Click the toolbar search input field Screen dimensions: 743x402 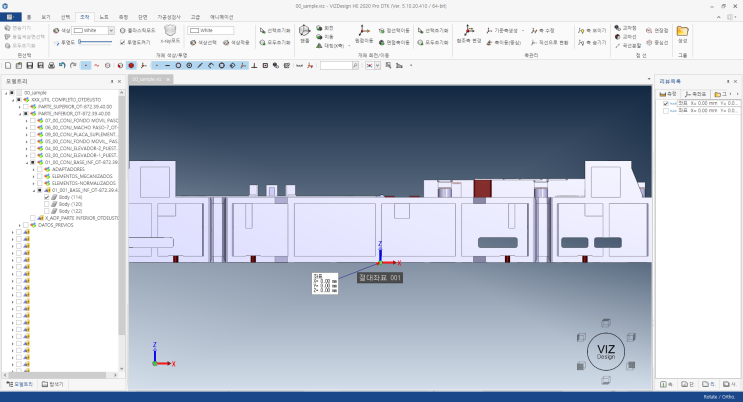(336, 65)
